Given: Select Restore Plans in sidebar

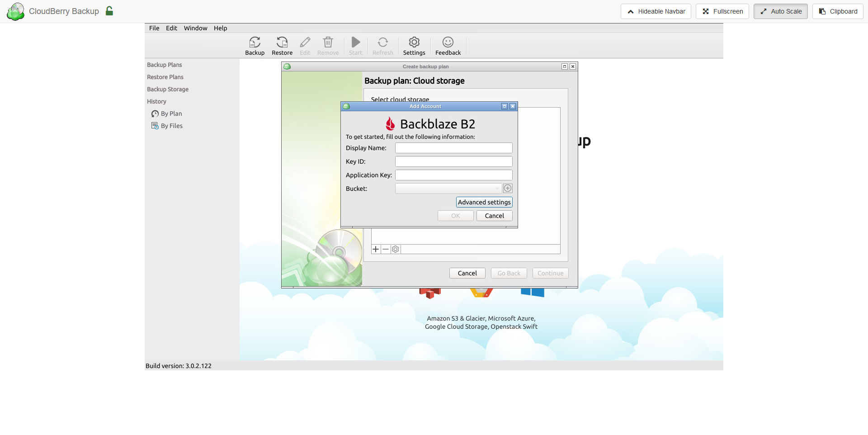Looking at the screenshot, I should pyautogui.click(x=165, y=77).
